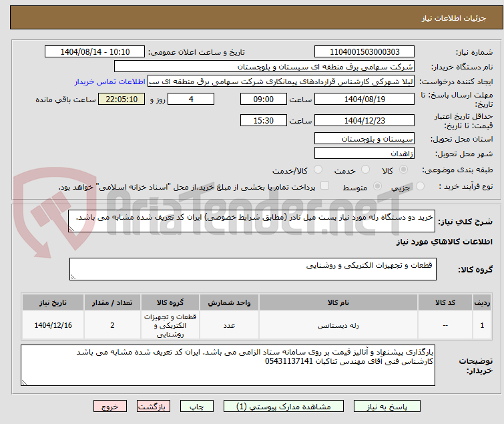Screen dimensions: 504x424
Task: Click the row number cell 1
Action: click(482, 325)
